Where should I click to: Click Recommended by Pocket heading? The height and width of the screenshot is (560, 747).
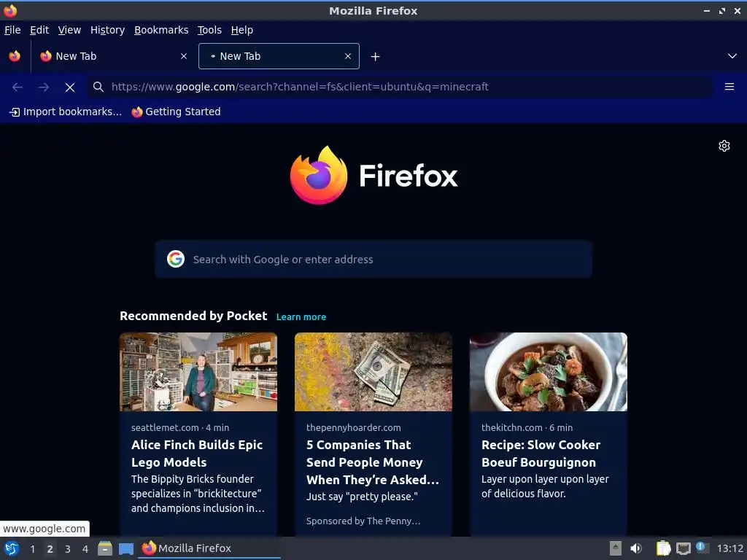point(193,316)
